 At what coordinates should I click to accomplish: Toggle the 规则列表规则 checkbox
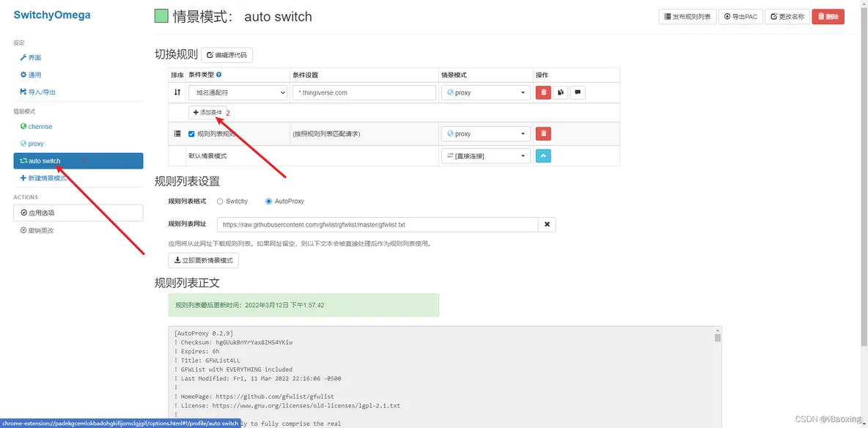click(x=191, y=134)
